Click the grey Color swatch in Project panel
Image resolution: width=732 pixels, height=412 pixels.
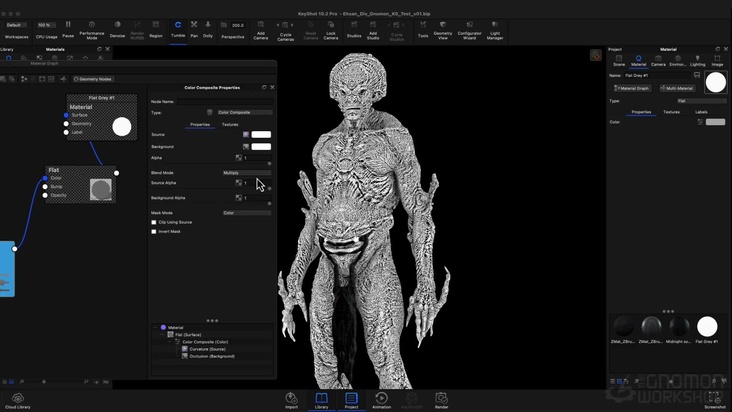pyautogui.click(x=715, y=122)
